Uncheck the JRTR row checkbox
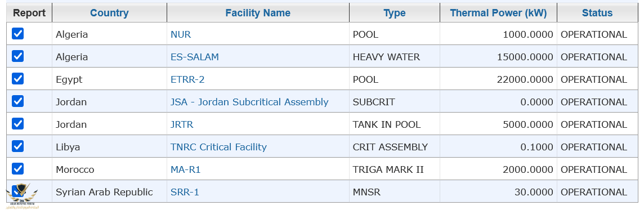644x210 pixels. coord(17,124)
